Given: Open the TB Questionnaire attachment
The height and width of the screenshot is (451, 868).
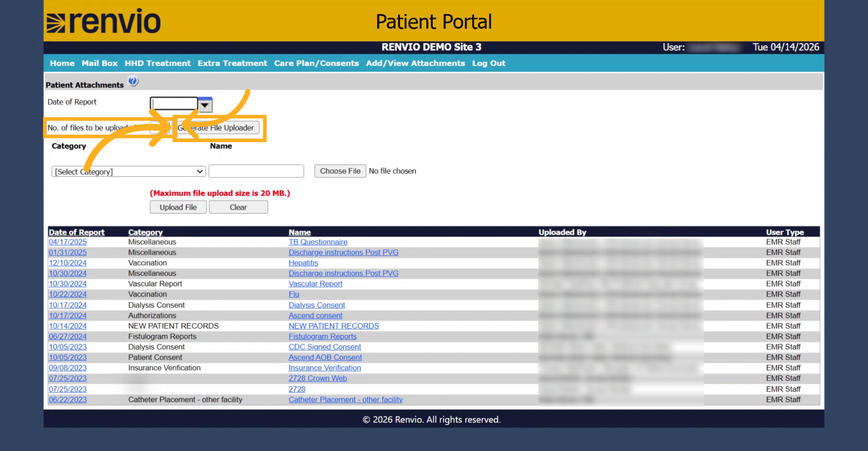Looking at the screenshot, I should coord(318,242).
